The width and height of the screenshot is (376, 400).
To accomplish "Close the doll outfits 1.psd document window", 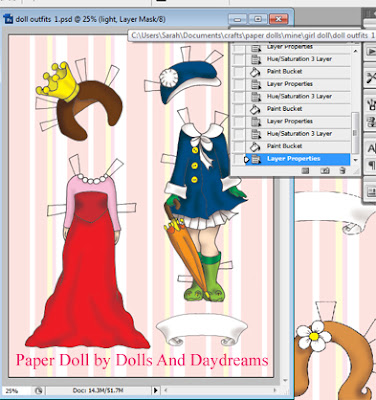I will tap(278, 19).
